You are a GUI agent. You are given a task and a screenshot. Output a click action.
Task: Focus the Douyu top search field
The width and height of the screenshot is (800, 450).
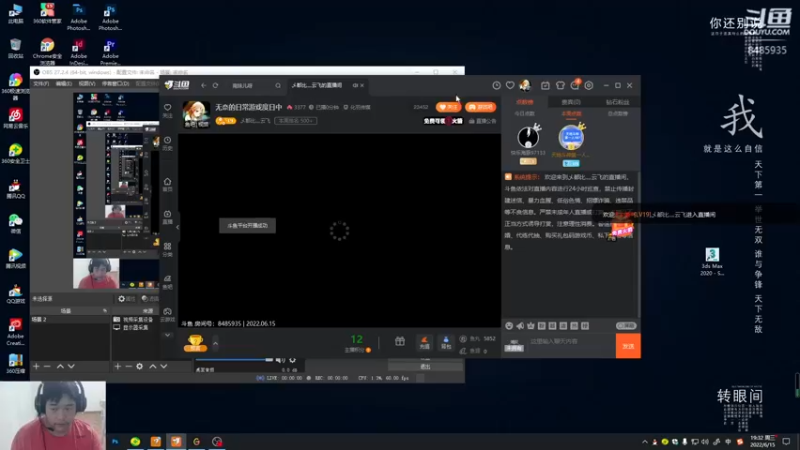254,86
